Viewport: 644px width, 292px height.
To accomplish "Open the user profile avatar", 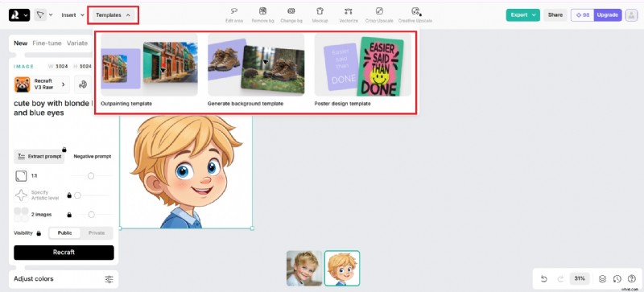I will 631,15.
